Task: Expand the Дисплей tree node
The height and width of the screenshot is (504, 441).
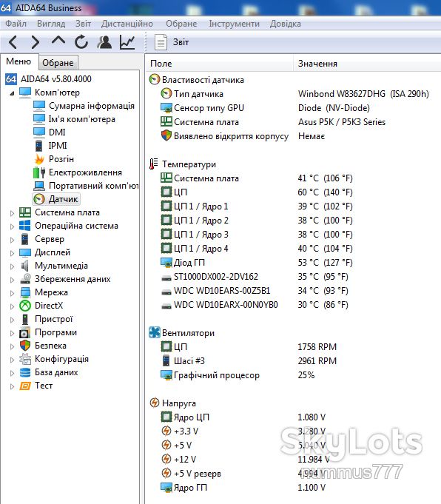Action: (x=12, y=253)
